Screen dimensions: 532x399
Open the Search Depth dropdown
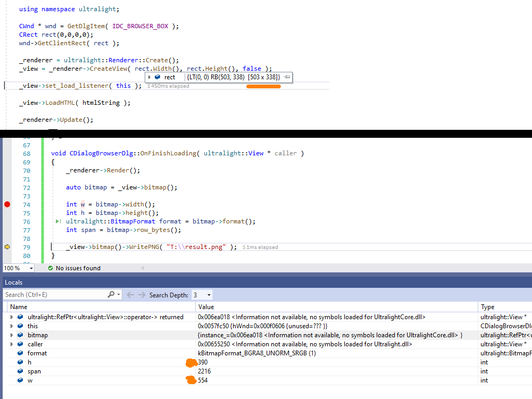[209, 295]
